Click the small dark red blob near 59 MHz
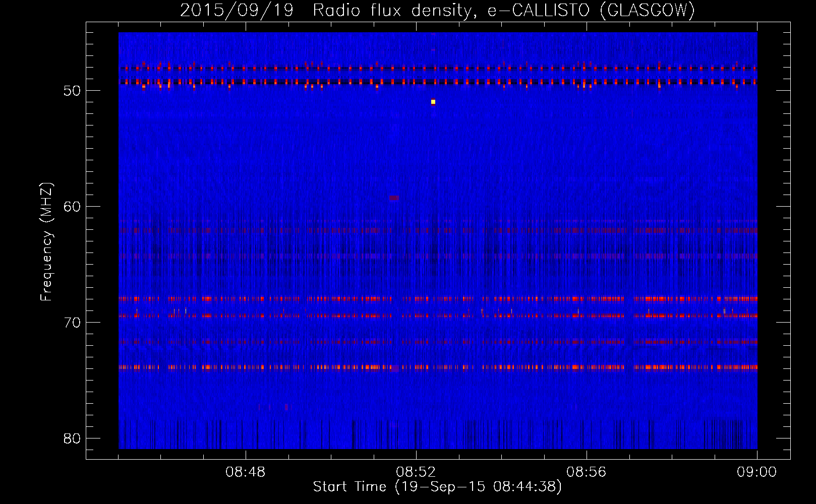816x504 pixels. coord(394,198)
